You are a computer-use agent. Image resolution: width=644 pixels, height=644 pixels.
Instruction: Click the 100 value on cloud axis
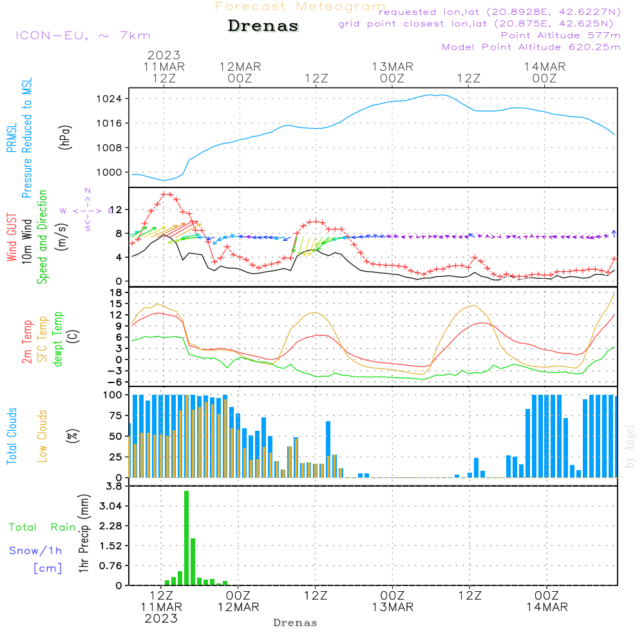point(113,395)
